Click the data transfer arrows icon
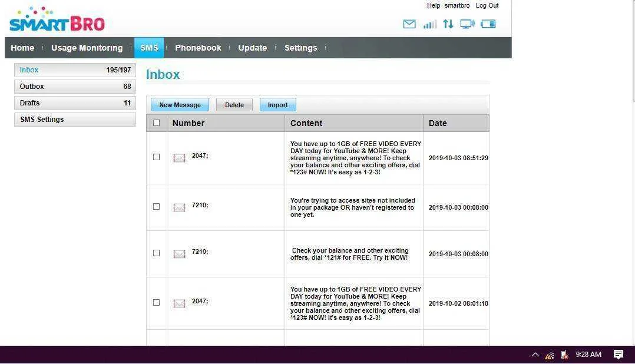 pyautogui.click(x=448, y=24)
